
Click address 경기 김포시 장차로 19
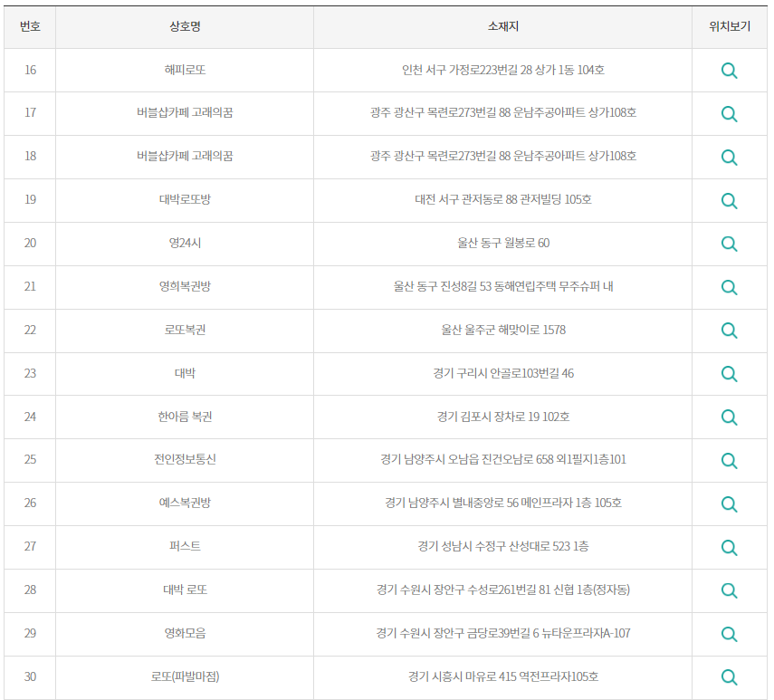tap(502, 417)
